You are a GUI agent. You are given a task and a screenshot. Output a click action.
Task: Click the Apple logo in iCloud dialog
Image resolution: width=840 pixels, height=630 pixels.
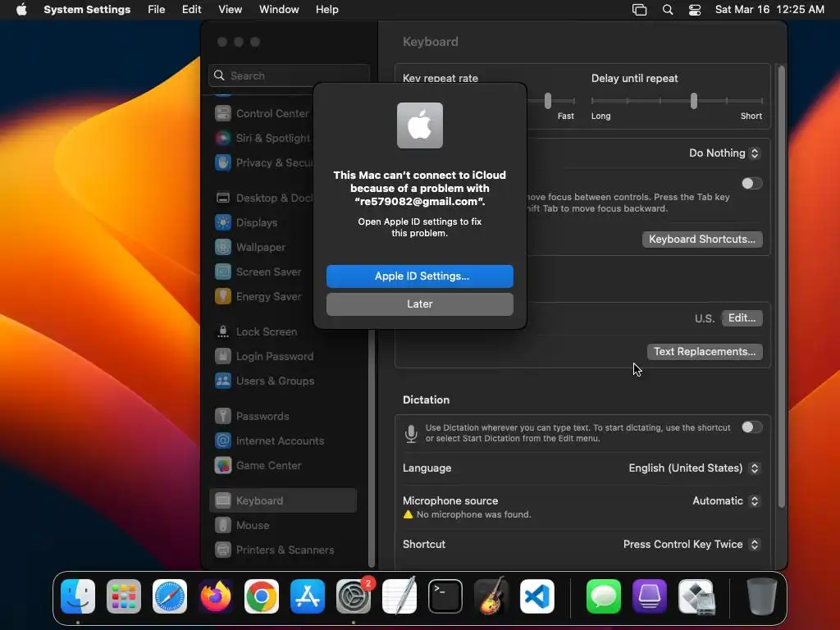[x=419, y=126]
